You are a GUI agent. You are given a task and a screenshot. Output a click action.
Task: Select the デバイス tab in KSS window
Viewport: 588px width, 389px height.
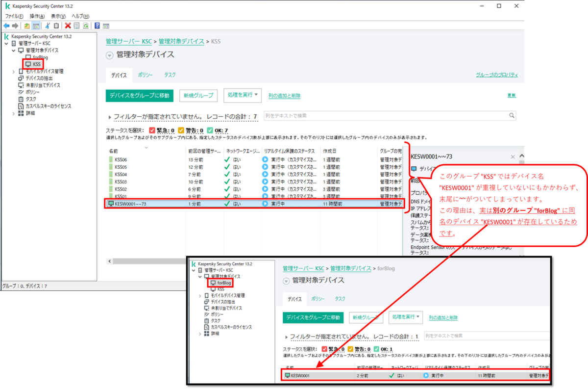[118, 75]
